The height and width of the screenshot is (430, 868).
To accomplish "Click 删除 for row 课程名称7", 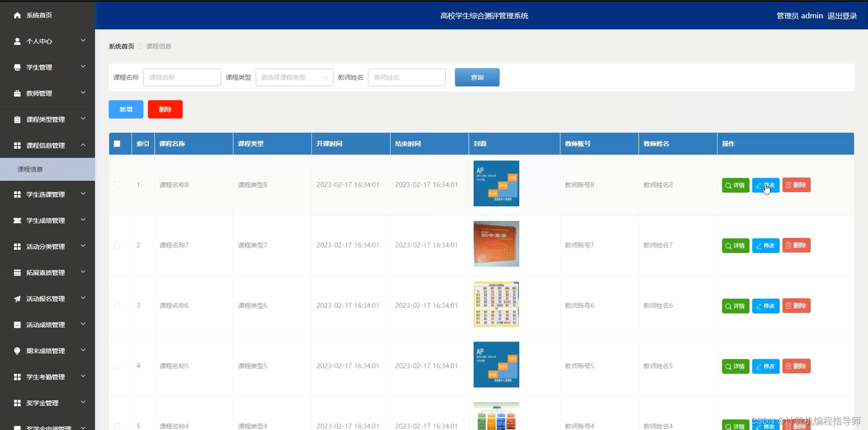I will (x=796, y=246).
